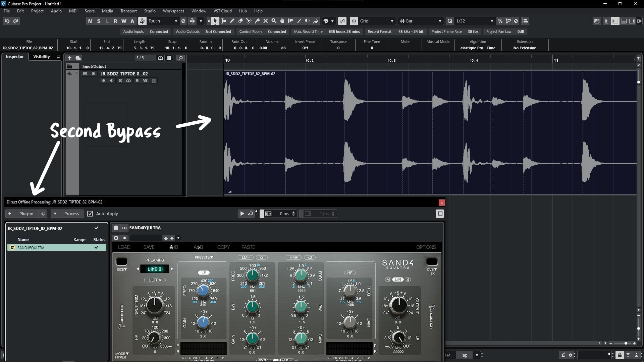
Task: Redo using the redo arrow icon
Action: (15, 21)
